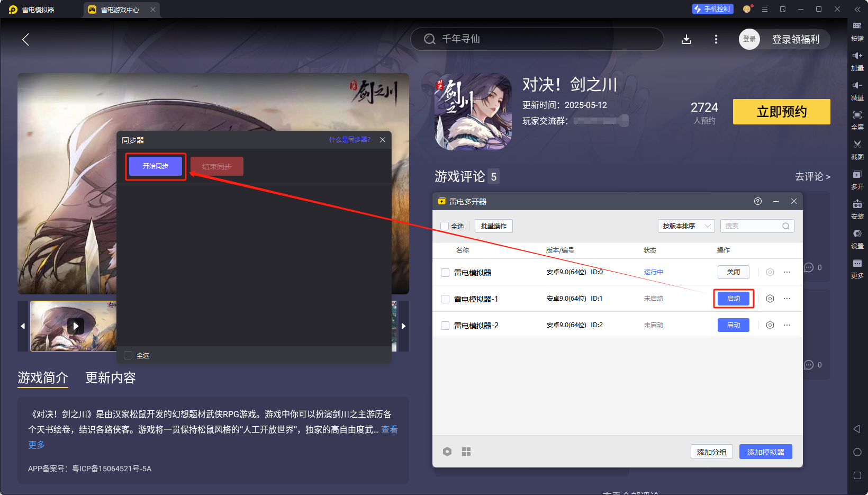Tick checkbox for 雷电模拟器 row
The width and height of the screenshot is (868, 495).
click(445, 273)
